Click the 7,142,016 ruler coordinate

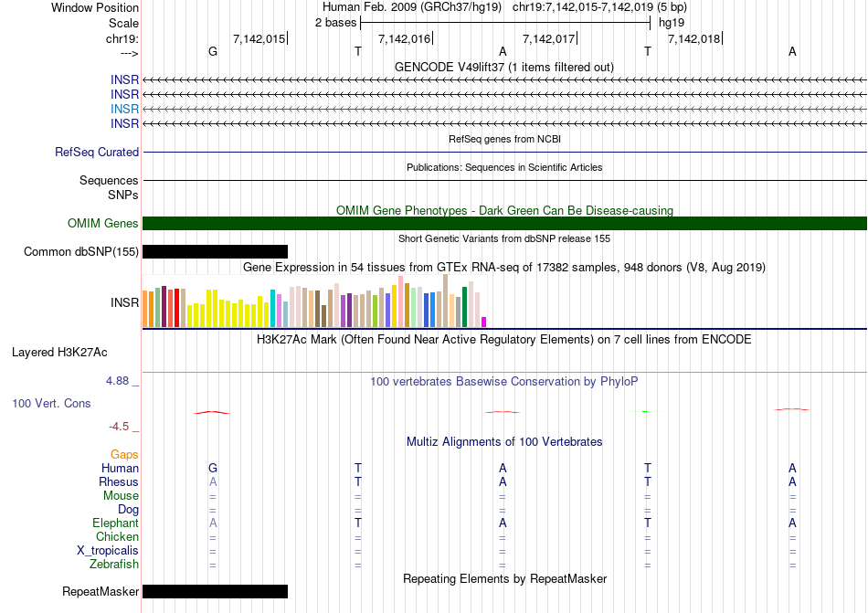pos(404,38)
